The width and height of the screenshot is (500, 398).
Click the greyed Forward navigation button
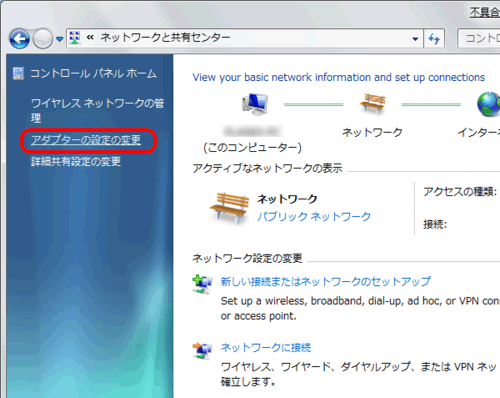click(x=43, y=39)
